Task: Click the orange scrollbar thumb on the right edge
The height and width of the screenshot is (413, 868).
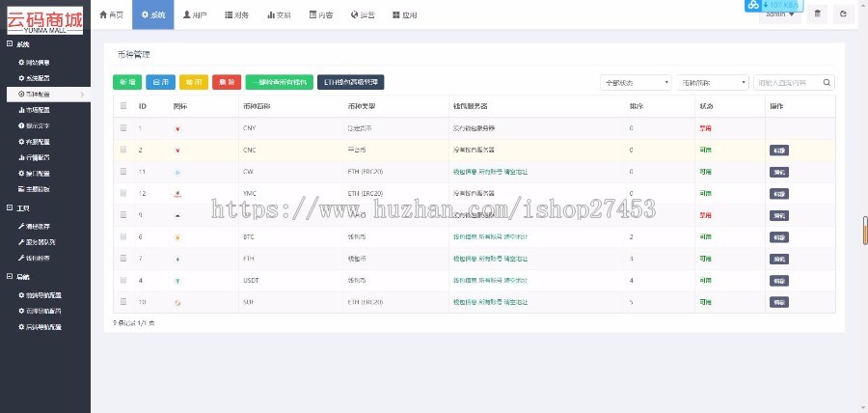Action: tap(865, 231)
